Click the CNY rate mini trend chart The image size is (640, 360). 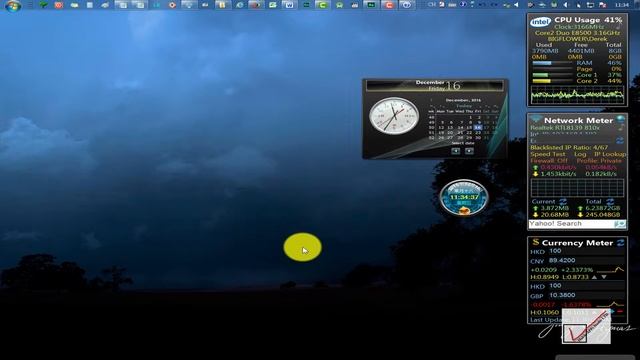coord(610,270)
